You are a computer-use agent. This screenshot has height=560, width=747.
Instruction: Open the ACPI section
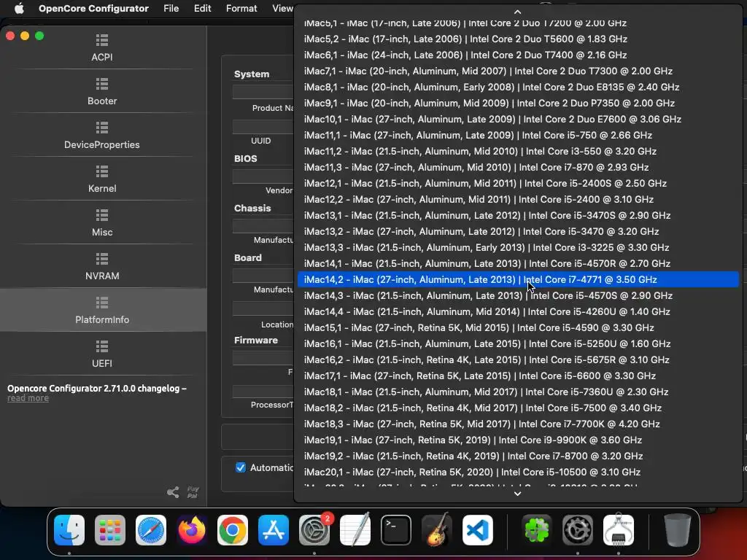[x=102, y=47]
